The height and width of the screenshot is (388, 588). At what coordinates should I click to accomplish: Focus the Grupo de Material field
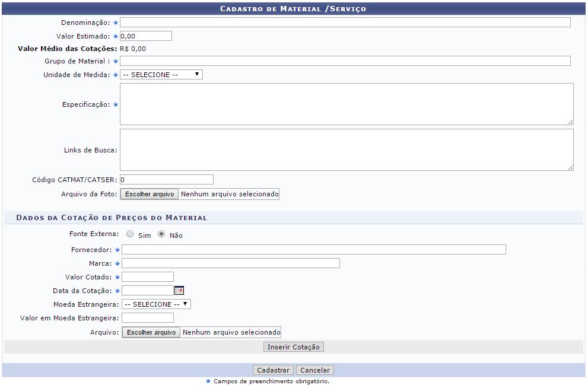(x=345, y=61)
